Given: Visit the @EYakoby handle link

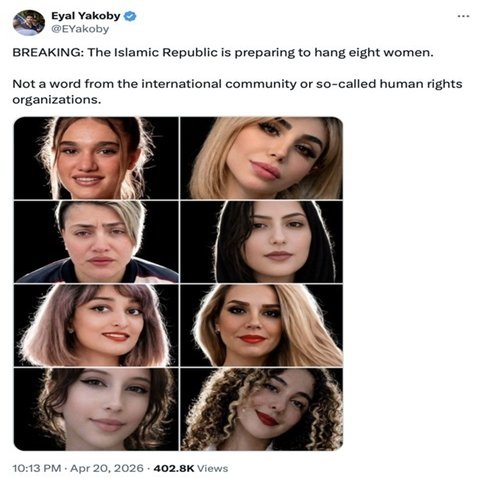Looking at the screenshot, I should pos(80,29).
